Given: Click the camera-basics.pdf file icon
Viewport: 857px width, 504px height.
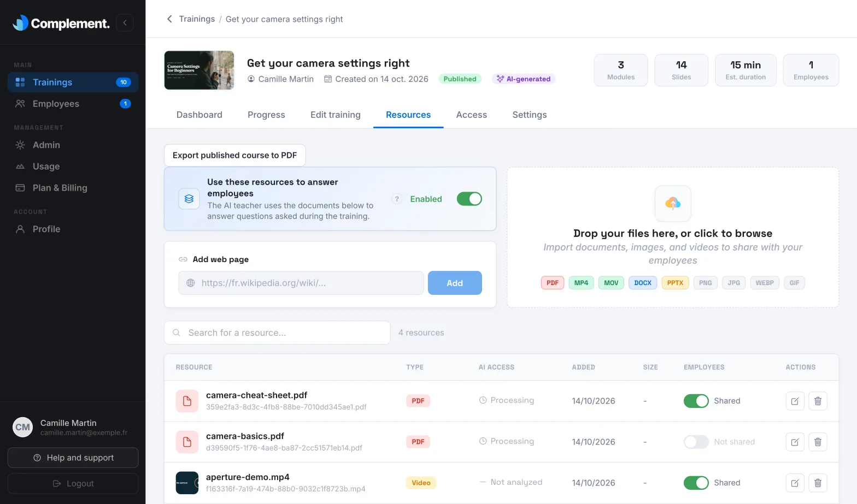Looking at the screenshot, I should coord(187,442).
